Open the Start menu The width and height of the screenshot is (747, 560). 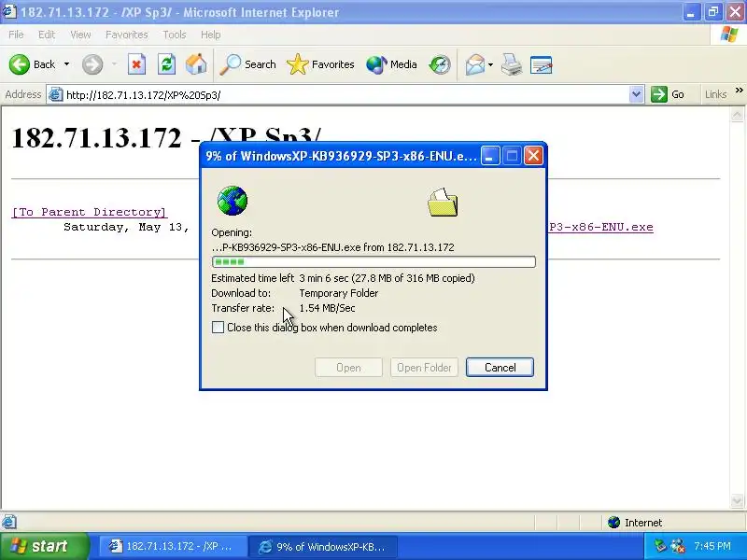click(44, 546)
